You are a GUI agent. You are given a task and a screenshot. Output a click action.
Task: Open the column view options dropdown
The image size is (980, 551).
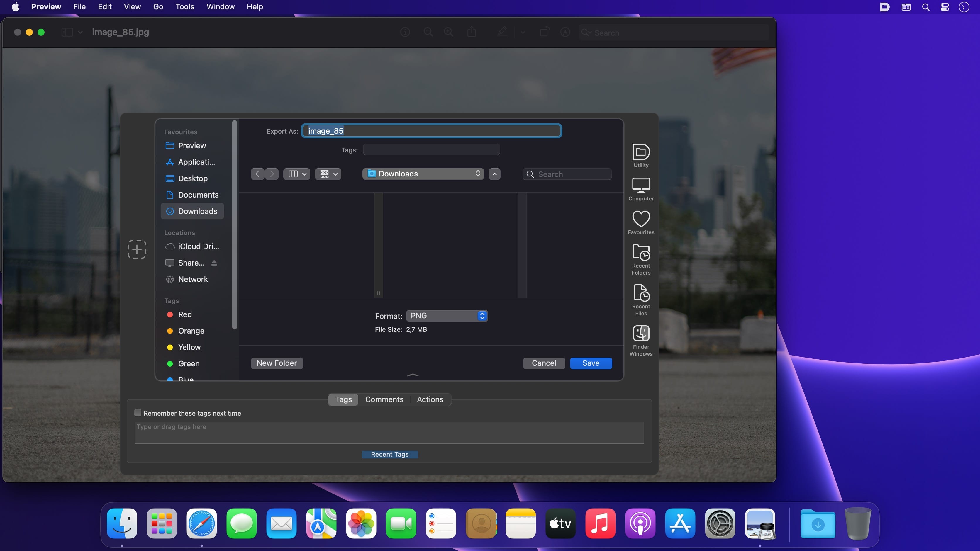pyautogui.click(x=296, y=174)
